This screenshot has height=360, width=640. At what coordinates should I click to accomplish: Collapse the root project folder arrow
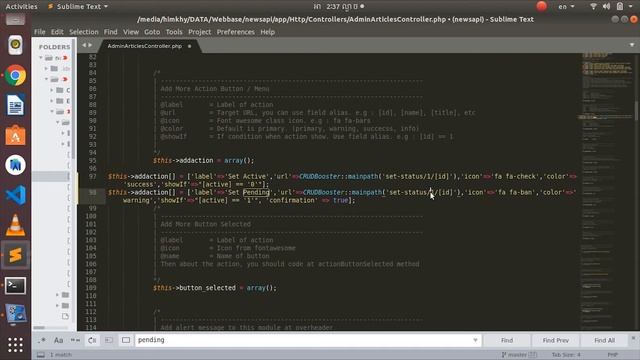pyautogui.click(x=41, y=58)
